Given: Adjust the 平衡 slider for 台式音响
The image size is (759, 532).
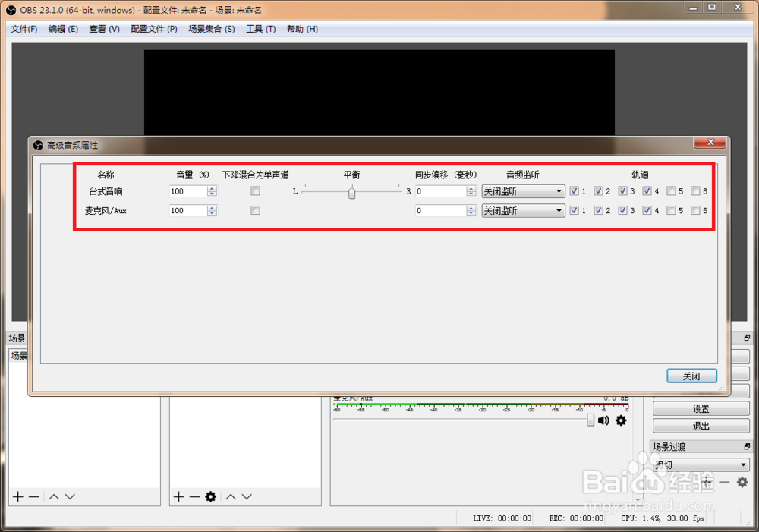Looking at the screenshot, I should point(352,192).
